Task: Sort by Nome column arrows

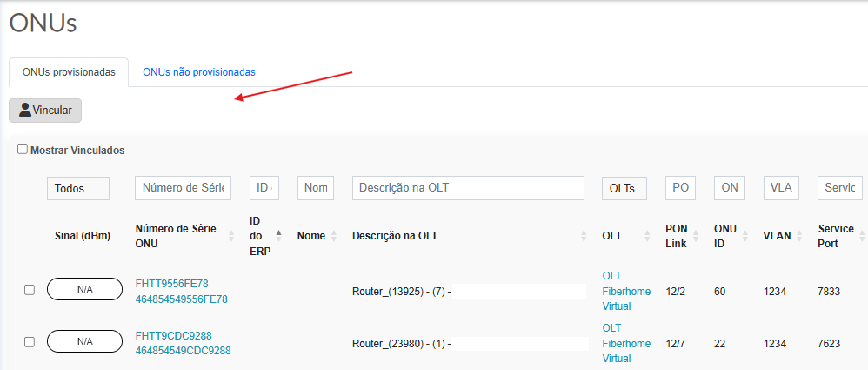Action: [334, 236]
